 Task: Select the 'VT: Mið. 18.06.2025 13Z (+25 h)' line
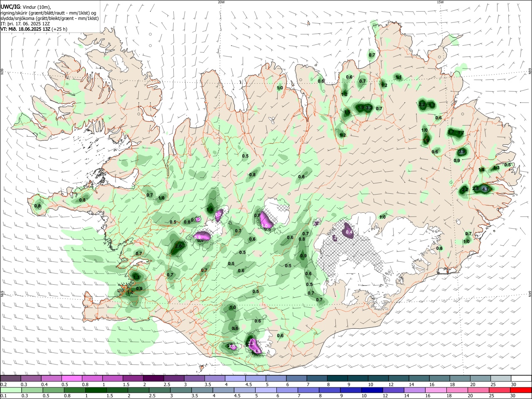[34, 29]
